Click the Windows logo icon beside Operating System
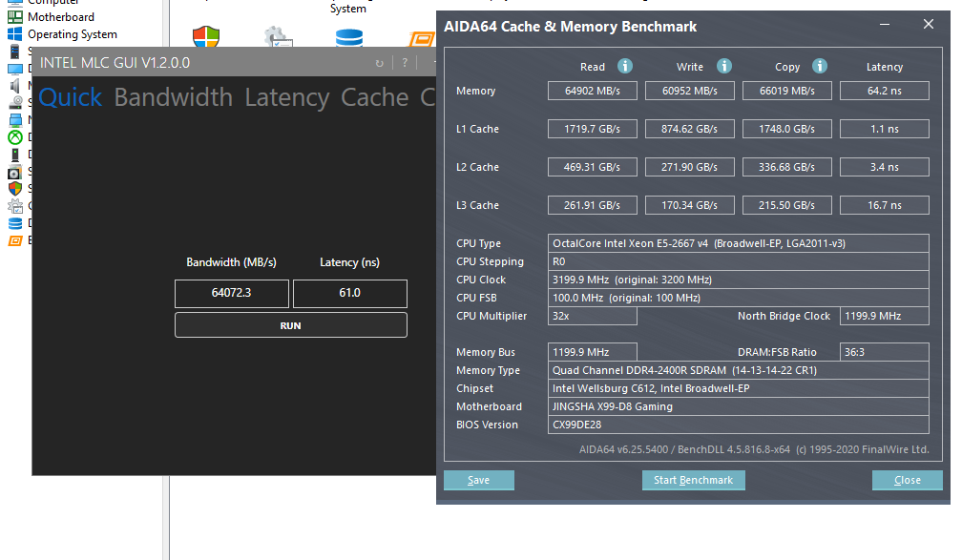Screen dimensions: 962x560 pyautogui.click(x=14, y=34)
